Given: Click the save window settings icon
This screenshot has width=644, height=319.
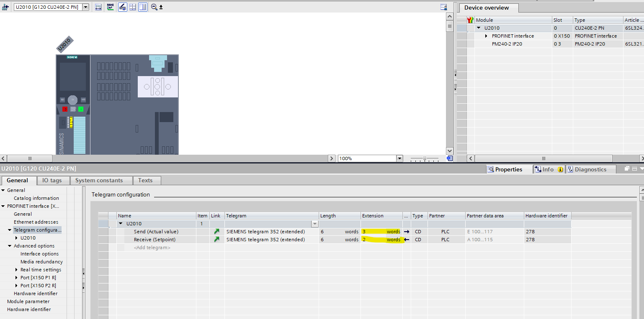Looking at the screenshot, I should [443, 7].
